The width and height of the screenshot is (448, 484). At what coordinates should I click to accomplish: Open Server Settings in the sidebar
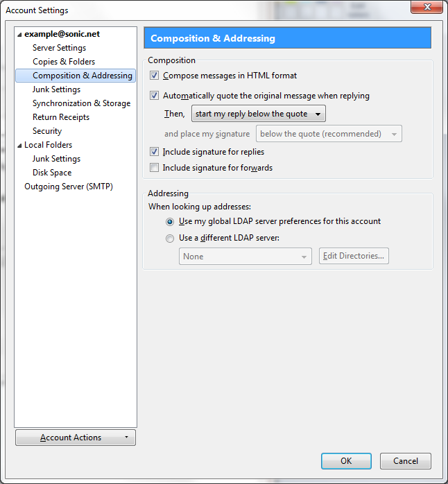(59, 48)
